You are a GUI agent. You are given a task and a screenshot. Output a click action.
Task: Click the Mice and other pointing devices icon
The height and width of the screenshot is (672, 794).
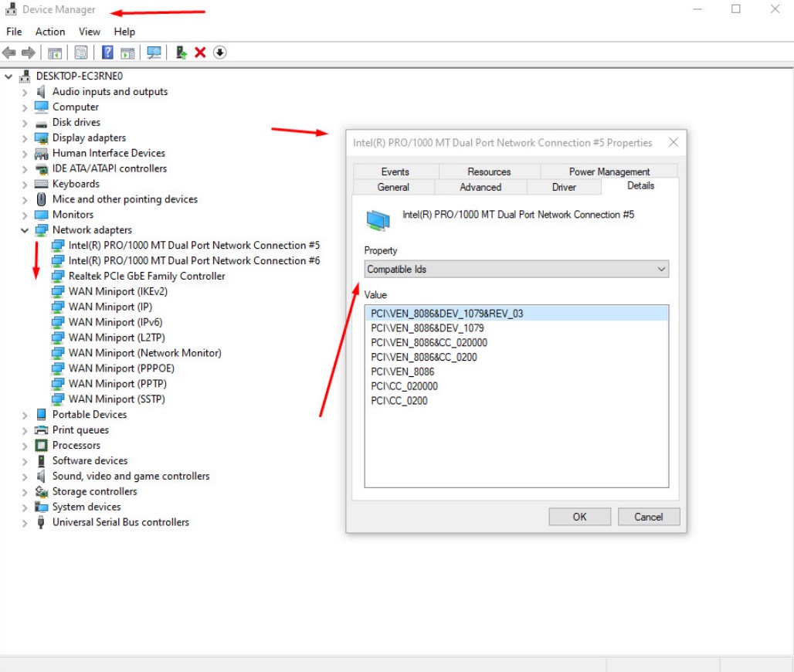42,199
